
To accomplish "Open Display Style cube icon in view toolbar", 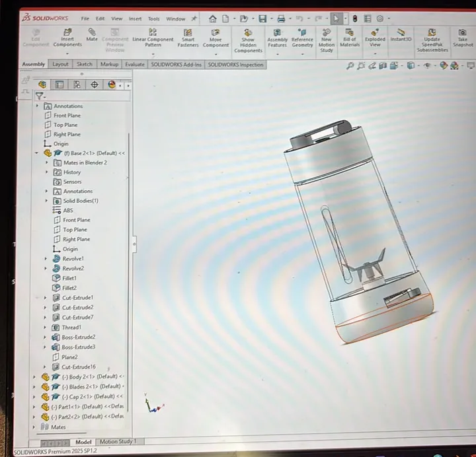I will [411, 65].
